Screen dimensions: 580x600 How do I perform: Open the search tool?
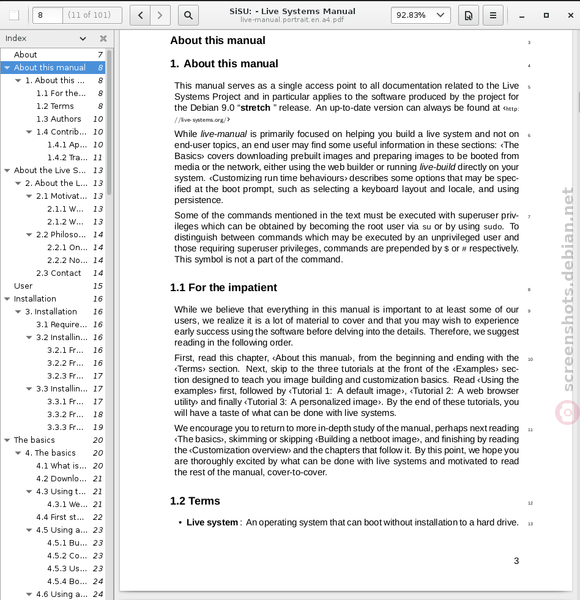coord(188,15)
